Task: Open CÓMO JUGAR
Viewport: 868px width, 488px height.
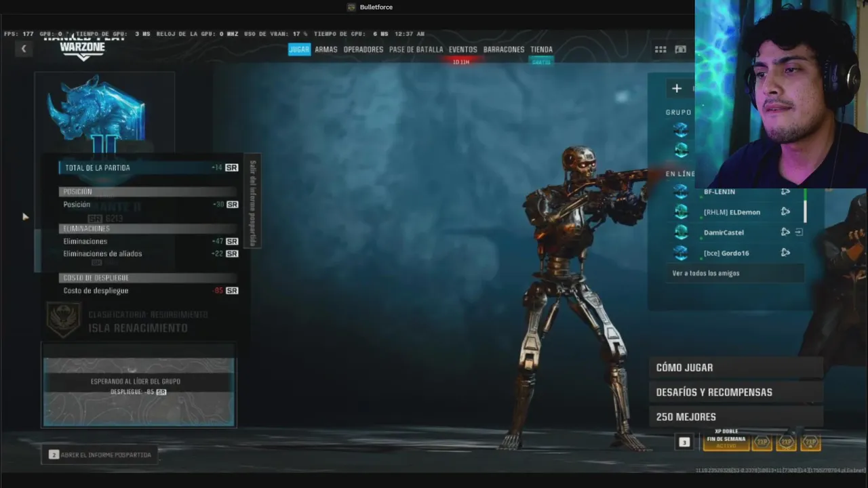Action: coord(736,367)
